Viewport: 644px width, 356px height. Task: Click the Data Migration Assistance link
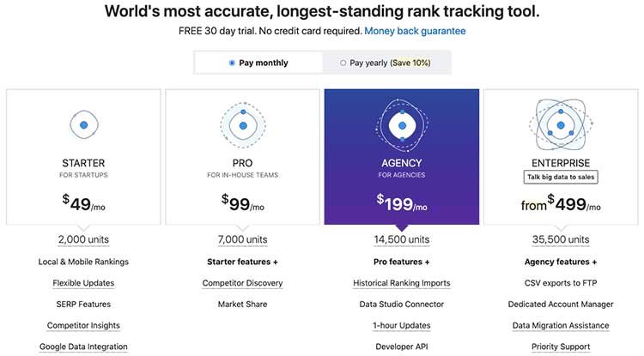coord(561,326)
